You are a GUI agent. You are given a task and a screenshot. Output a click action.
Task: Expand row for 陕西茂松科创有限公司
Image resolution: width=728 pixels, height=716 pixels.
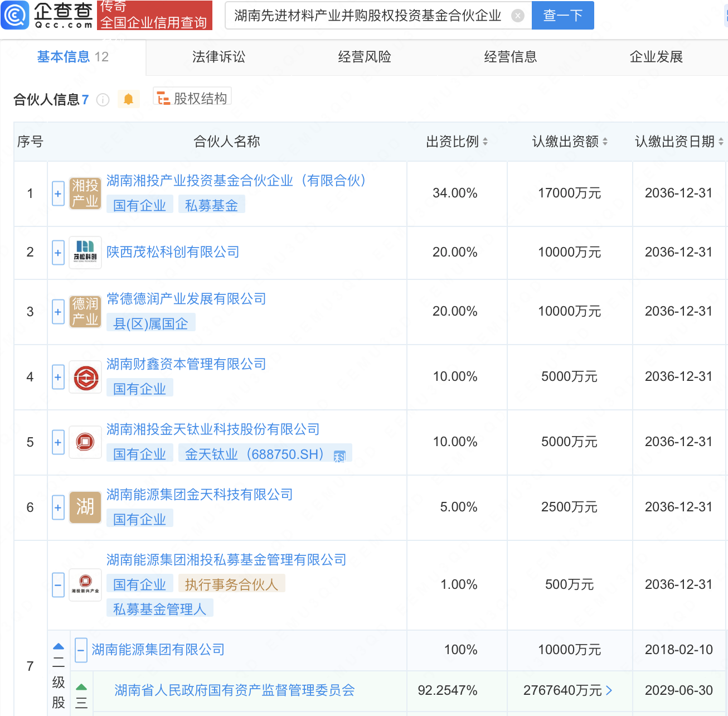pyautogui.click(x=58, y=253)
